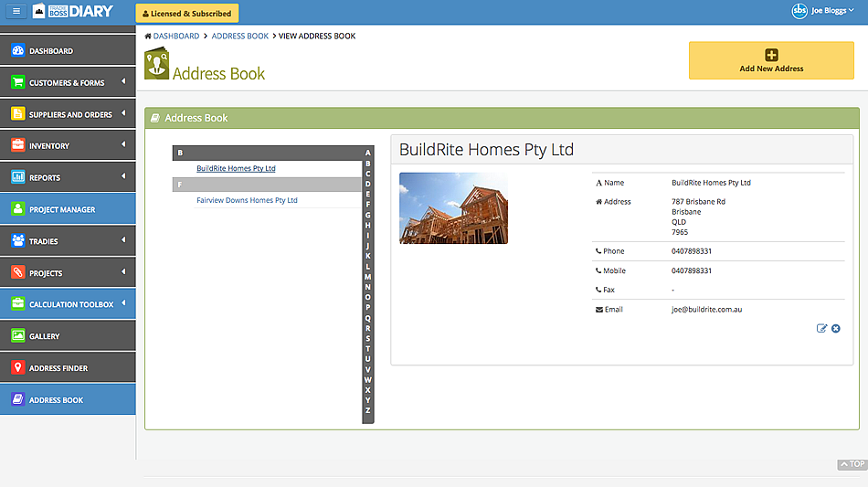The height and width of the screenshot is (487, 868).
Task: Toggle the hamburger menu button
Action: point(16,11)
